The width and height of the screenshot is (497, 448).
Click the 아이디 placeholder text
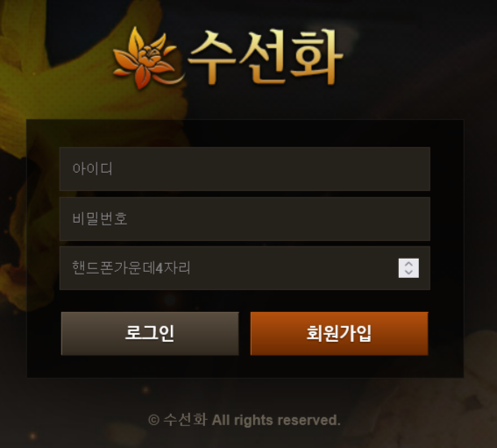(x=92, y=168)
